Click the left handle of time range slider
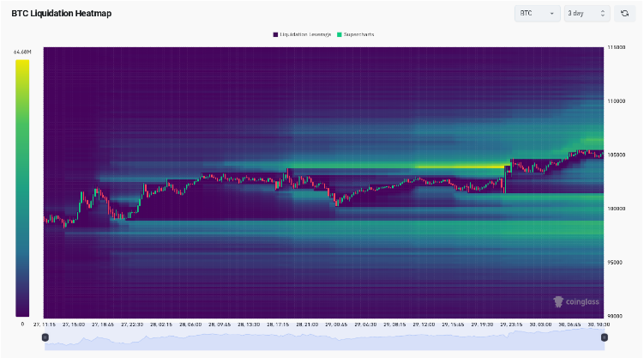 point(45,337)
